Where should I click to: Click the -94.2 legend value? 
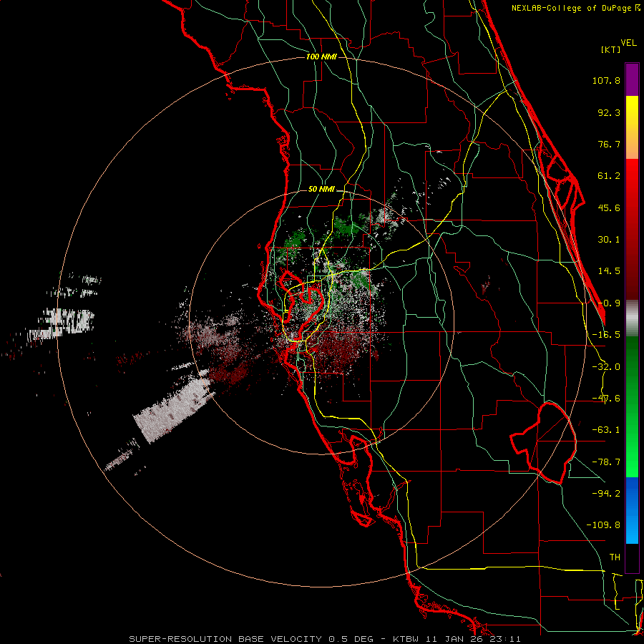click(606, 493)
